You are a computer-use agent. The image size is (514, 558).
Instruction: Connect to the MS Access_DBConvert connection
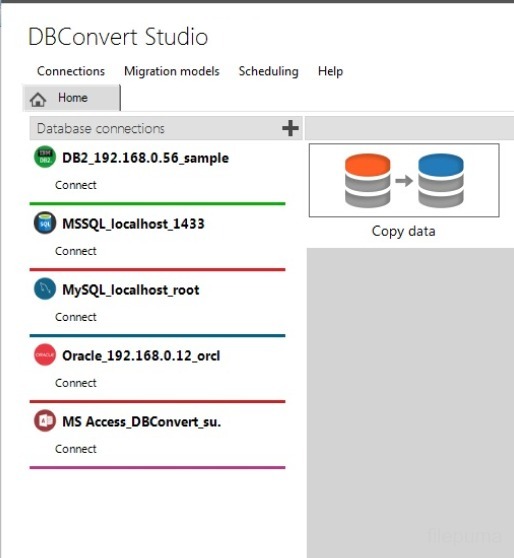click(75, 449)
